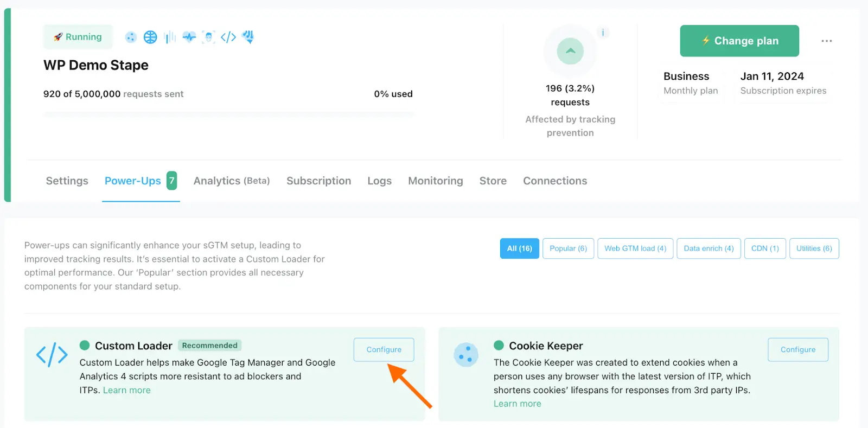The height and width of the screenshot is (428, 868).
Task: Click the lightning icon on Change plan
Action: (x=706, y=41)
